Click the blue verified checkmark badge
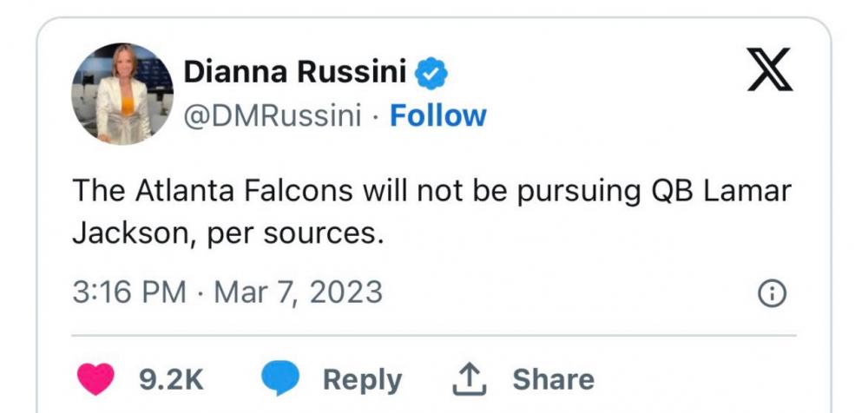868x413 pixels. pyautogui.click(x=431, y=74)
